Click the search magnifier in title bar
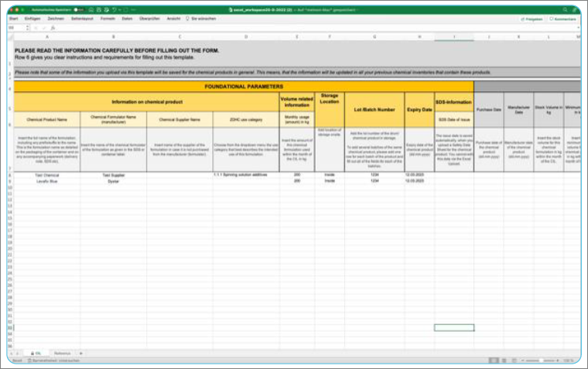 coord(565,10)
